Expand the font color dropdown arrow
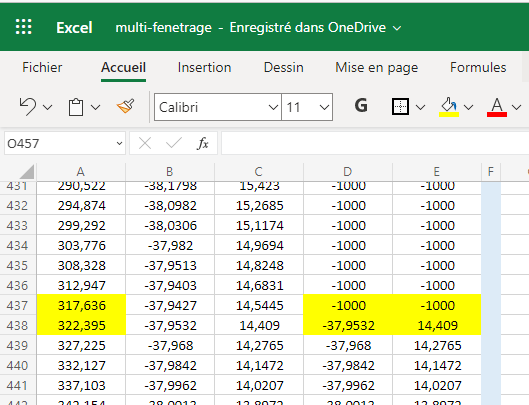 coord(516,107)
